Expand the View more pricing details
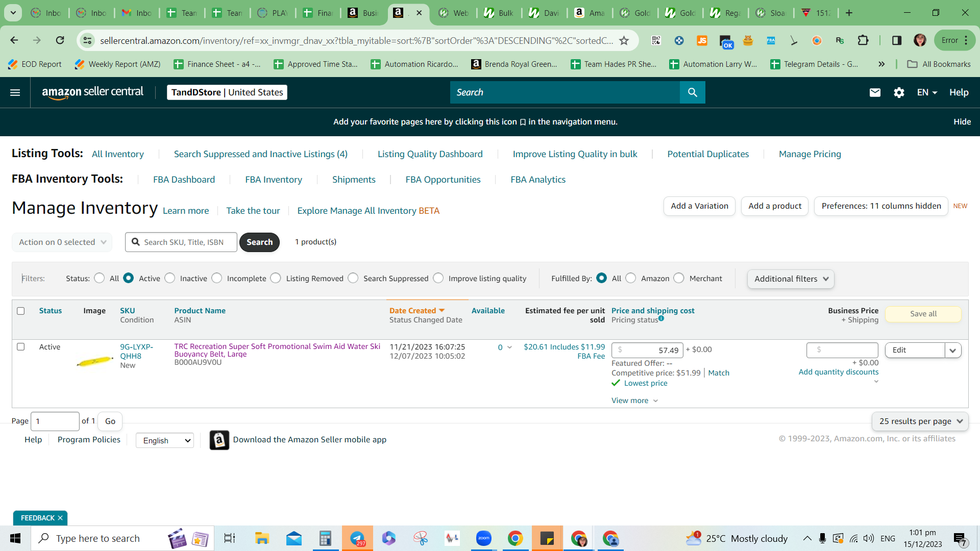The image size is (980, 551). (634, 400)
